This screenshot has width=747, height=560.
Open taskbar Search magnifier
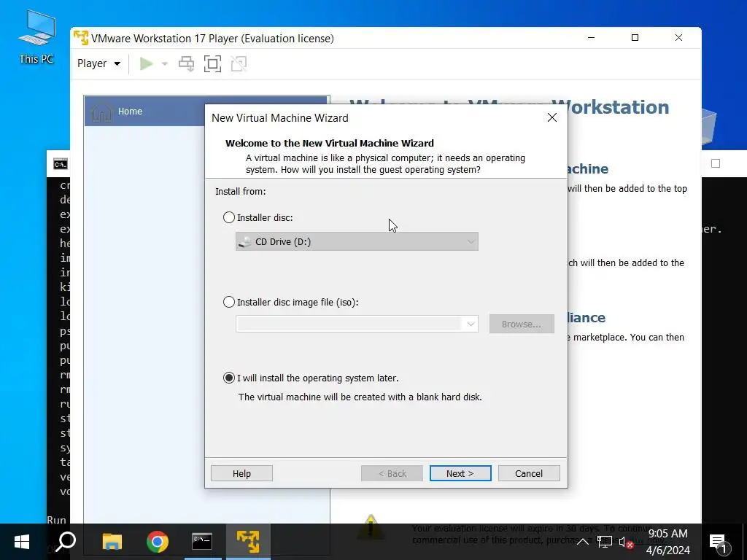(x=66, y=542)
